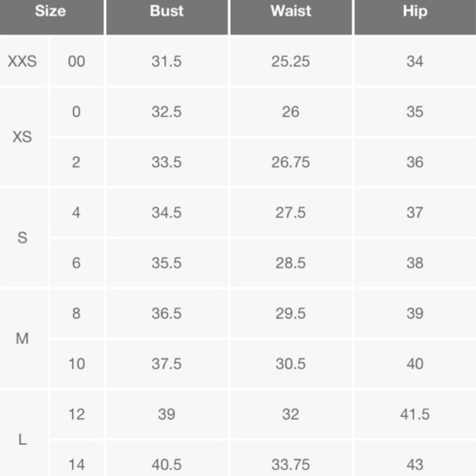Select the S size label
Viewport: 476px width, 476px height.
[x=22, y=238]
